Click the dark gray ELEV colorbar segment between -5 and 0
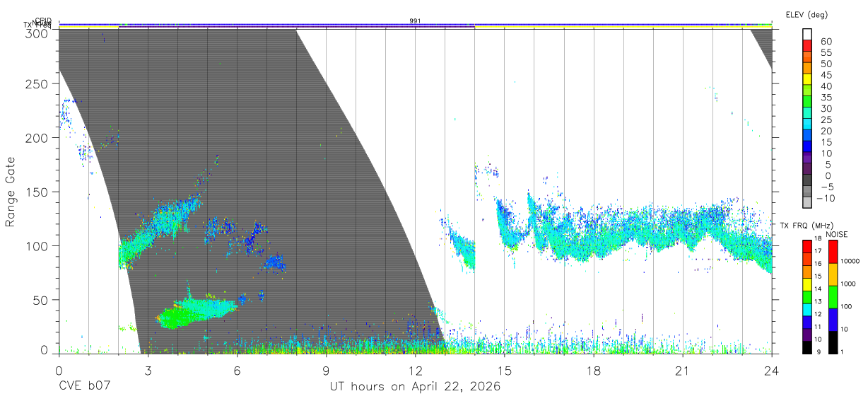The height and width of the screenshot is (401, 868). (808, 181)
